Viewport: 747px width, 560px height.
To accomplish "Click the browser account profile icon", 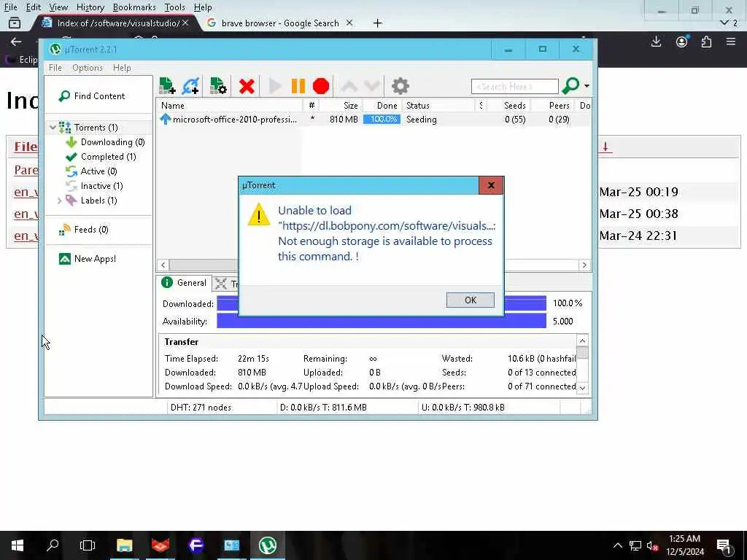I will [682, 42].
